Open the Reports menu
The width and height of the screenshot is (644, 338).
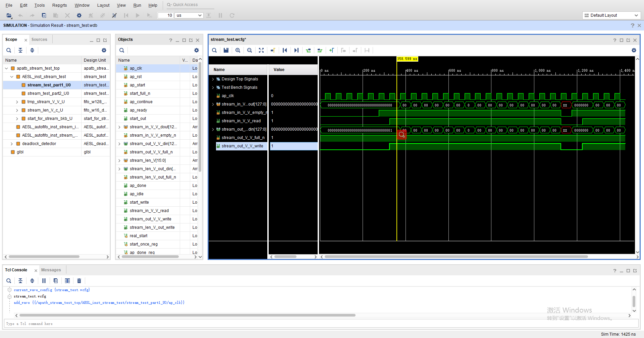click(x=59, y=5)
